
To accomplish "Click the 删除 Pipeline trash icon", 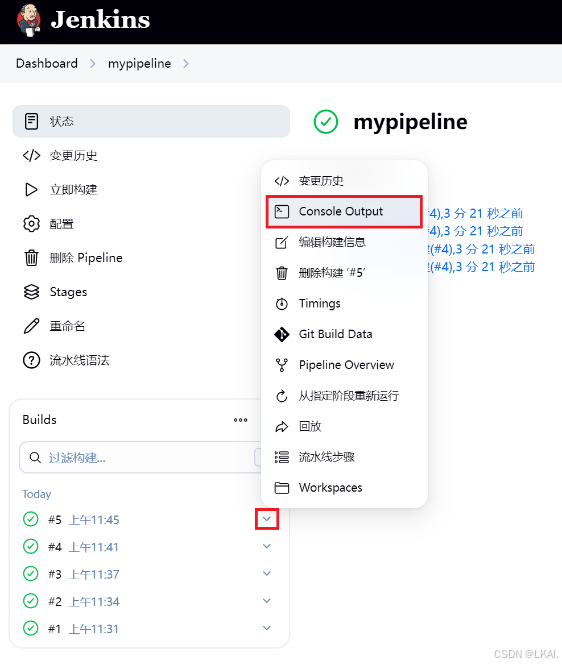I will click(x=31, y=258).
